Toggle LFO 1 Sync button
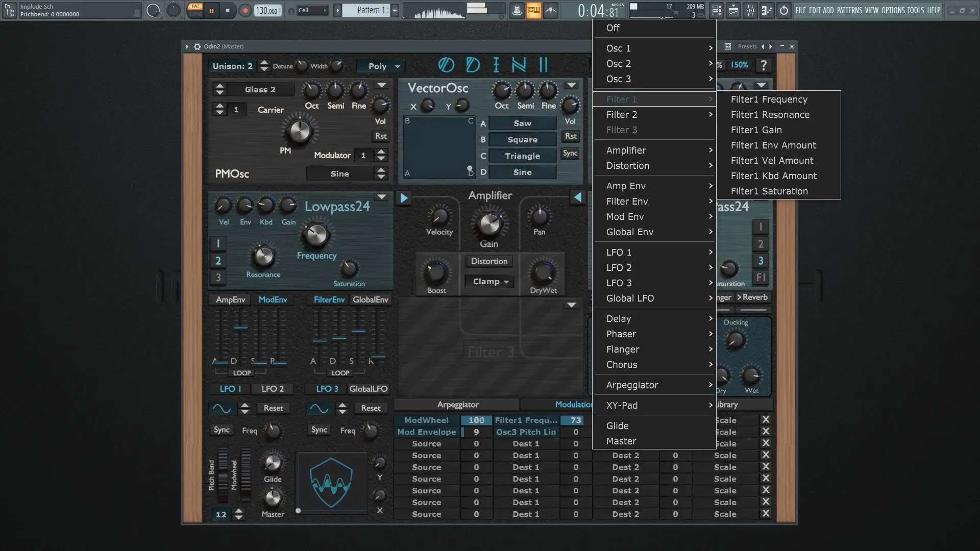 222,430
